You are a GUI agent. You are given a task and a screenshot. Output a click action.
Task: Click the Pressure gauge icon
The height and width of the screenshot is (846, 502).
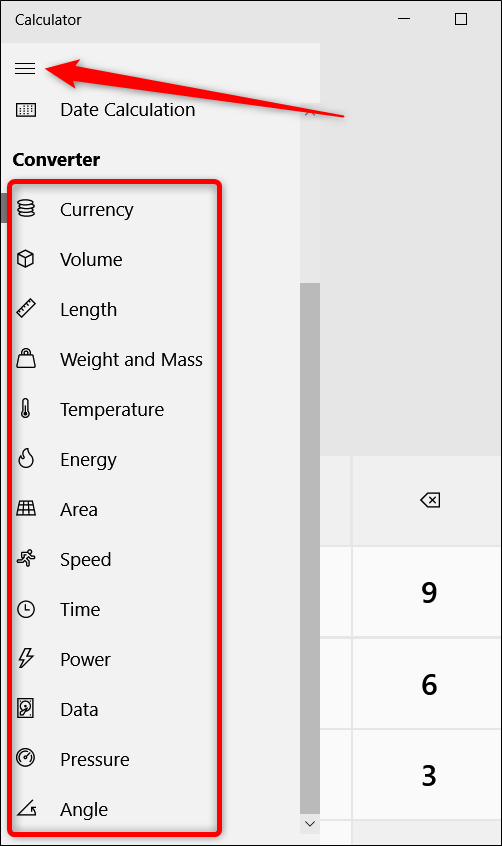coord(26,758)
